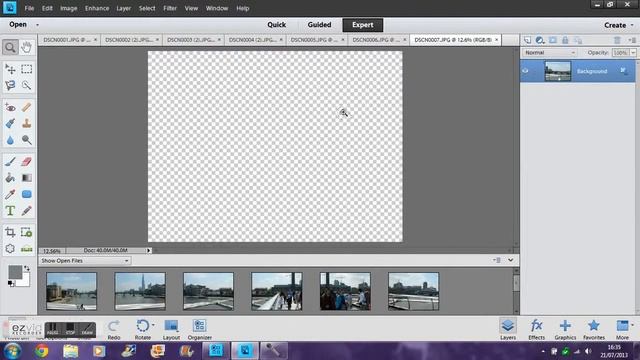Viewport: 640px width, 360px height.
Task: Select the Recompose tool
Action: [x=27, y=233]
